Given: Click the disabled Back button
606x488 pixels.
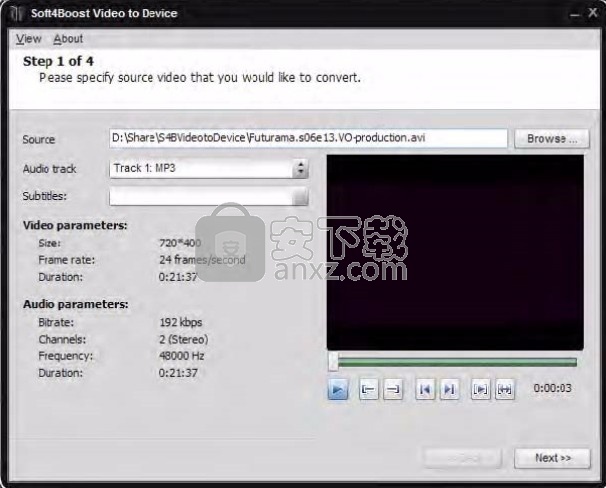Looking at the screenshot, I should [463, 458].
